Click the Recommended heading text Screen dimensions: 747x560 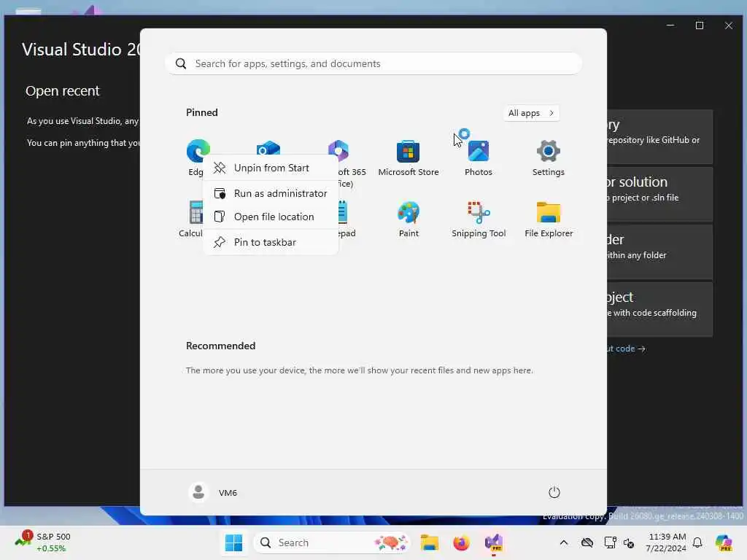click(x=220, y=346)
